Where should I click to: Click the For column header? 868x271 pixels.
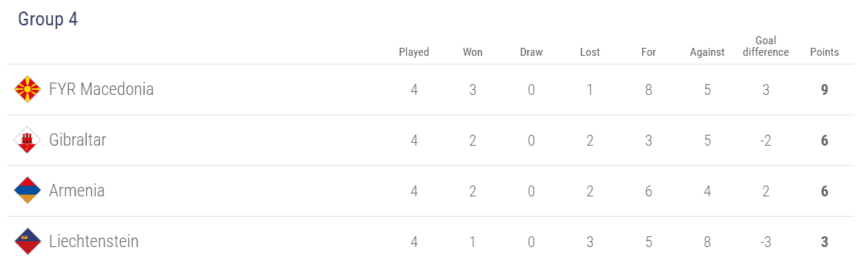point(648,53)
